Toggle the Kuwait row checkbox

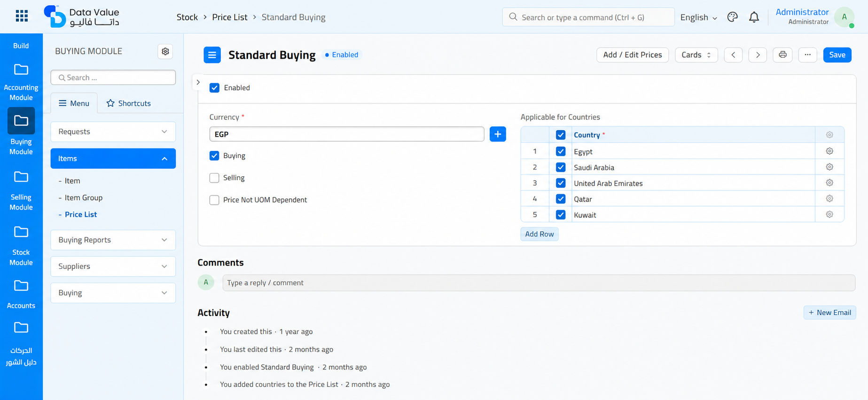coord(561,215)
